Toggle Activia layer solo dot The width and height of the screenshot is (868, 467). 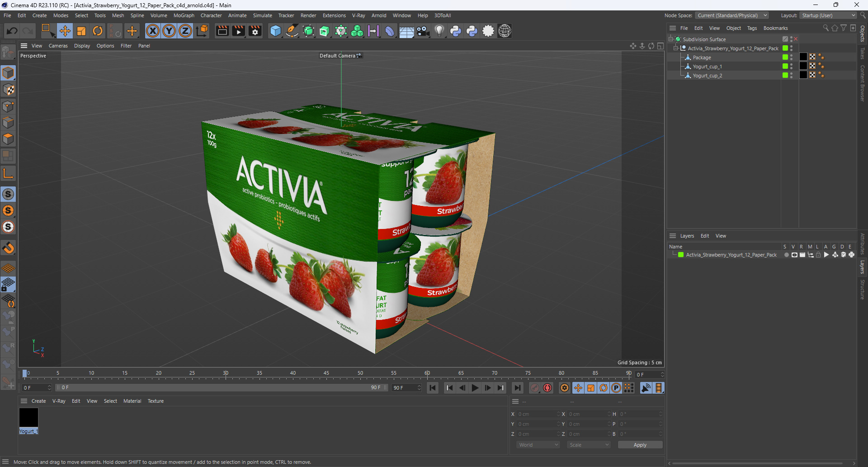pos(786,255)
